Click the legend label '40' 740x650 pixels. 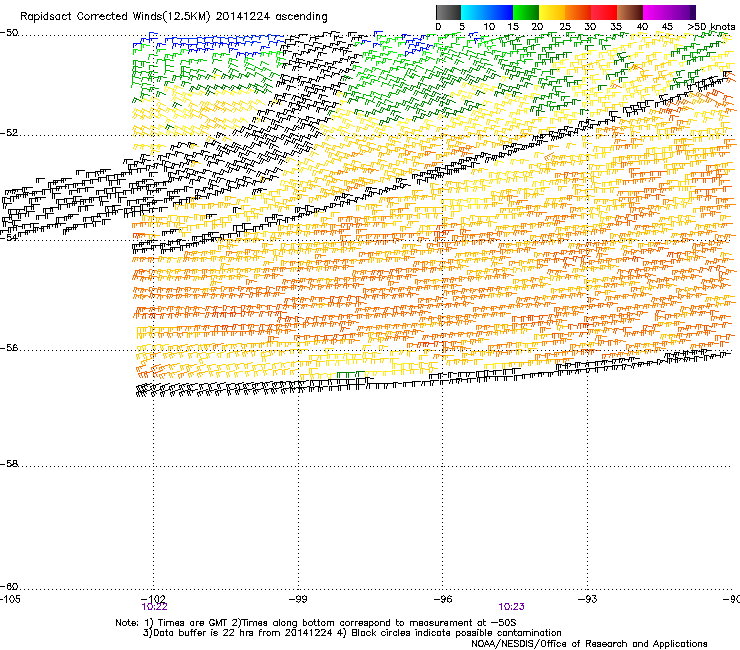(642, 27)
